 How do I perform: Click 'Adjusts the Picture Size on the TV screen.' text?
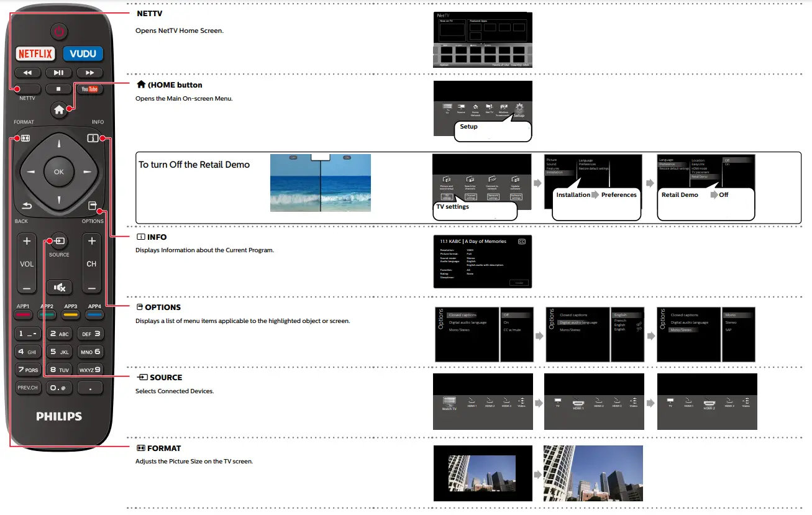[194, 462]
